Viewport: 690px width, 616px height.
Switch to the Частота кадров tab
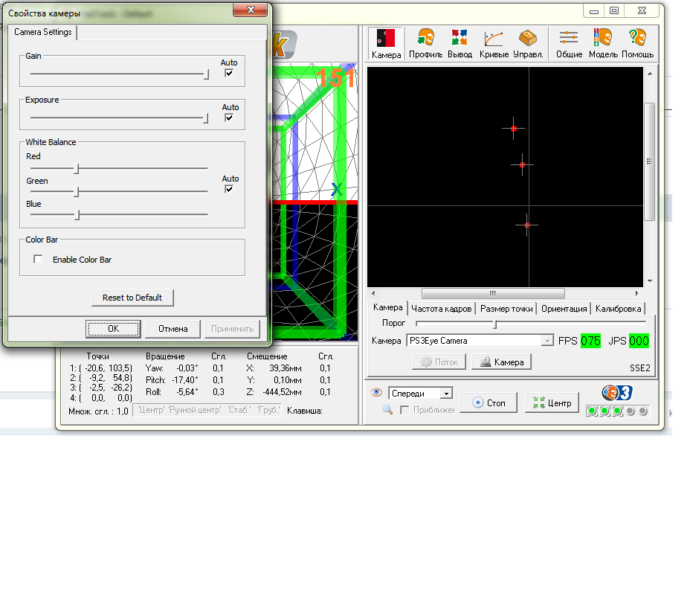tap(442, 309)
